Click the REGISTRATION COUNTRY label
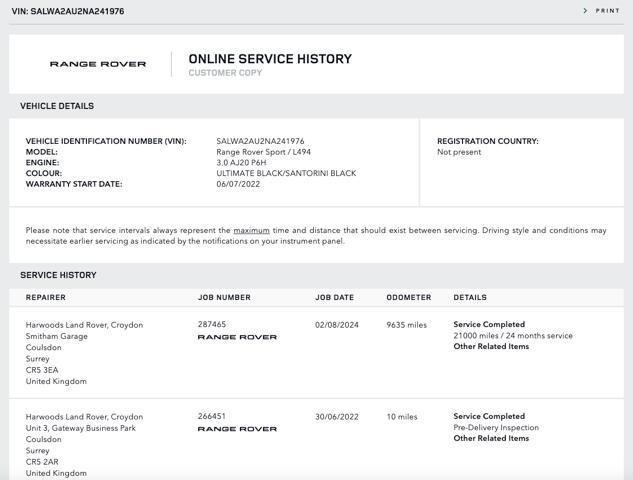The width and height of the screenshot is (633, 480). [x=488, y=141]
